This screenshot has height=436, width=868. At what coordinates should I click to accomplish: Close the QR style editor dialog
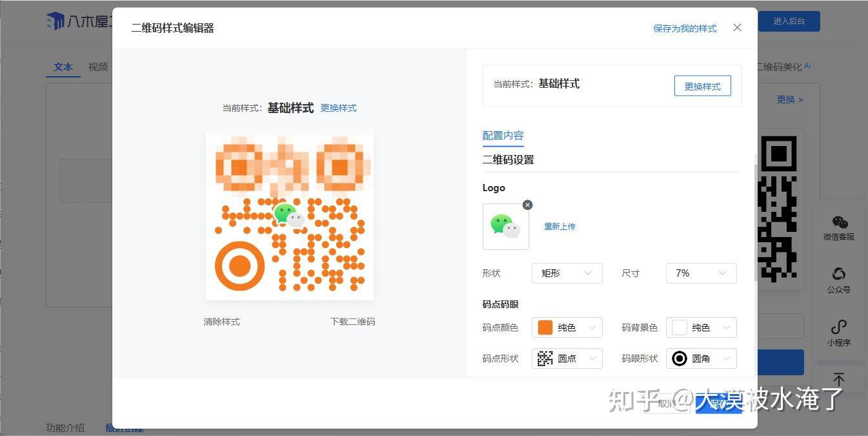737,28
